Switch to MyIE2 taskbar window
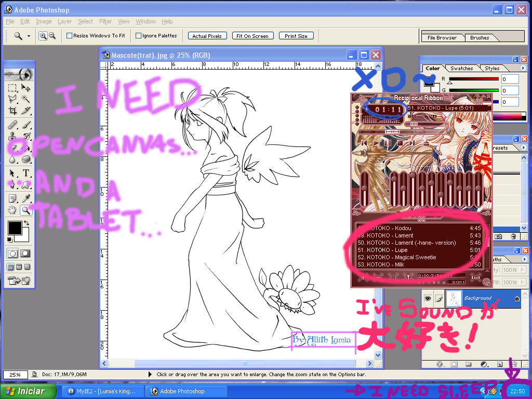The image size is (532, 399). tap(103, 391)
